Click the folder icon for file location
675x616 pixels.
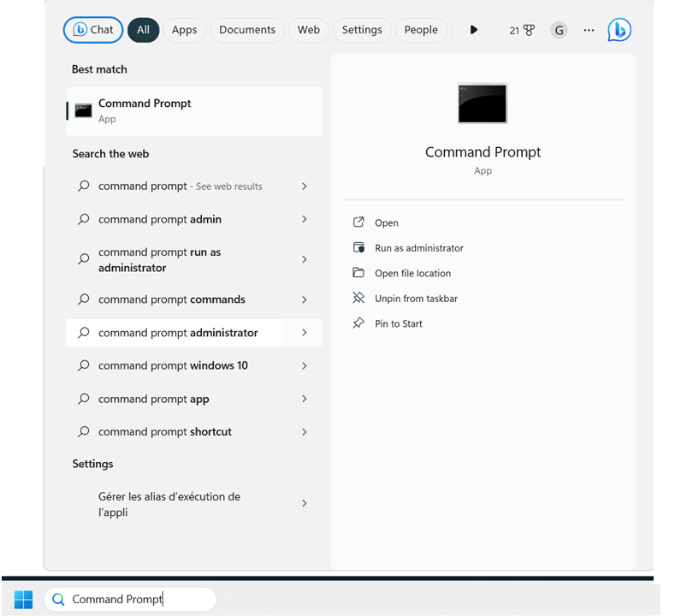pos(358,272)
